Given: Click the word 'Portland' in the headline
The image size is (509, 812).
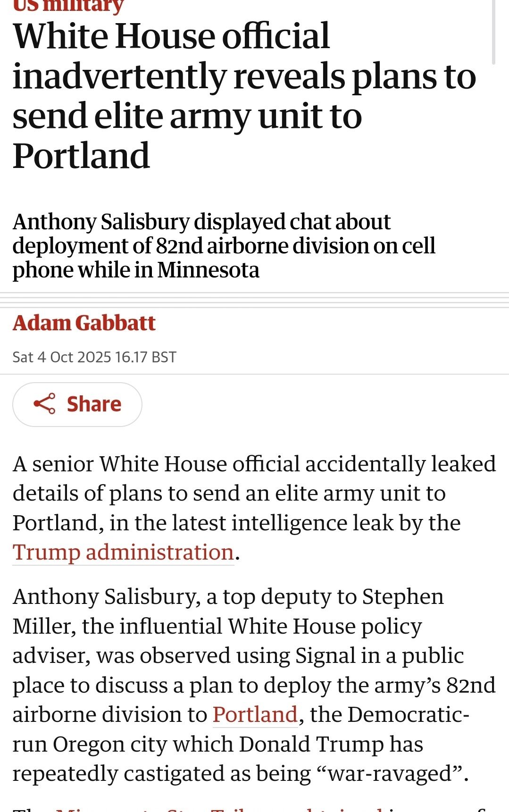Looking at the screenshot, I should tap(81, 156).
